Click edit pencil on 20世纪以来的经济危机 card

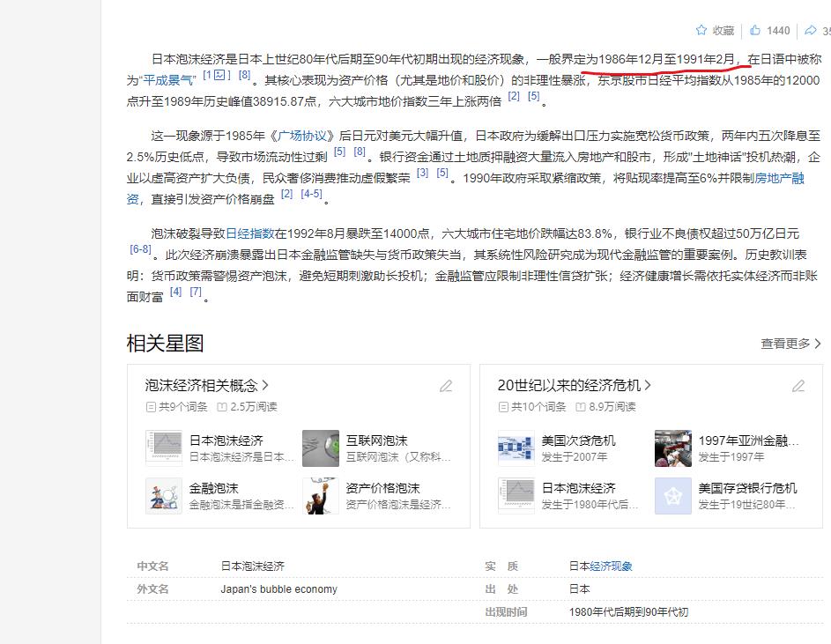pos(798,386)
